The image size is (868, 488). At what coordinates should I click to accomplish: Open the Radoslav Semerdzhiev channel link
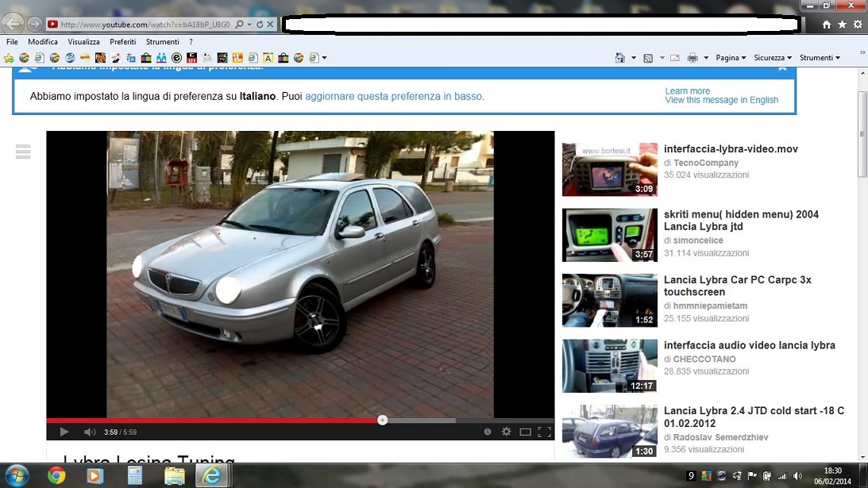[721, 437]
